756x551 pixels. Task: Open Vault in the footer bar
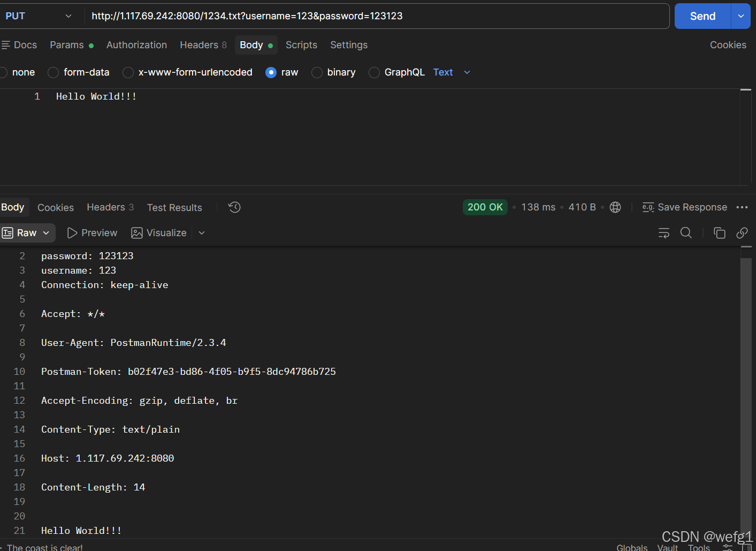[668, 547]
